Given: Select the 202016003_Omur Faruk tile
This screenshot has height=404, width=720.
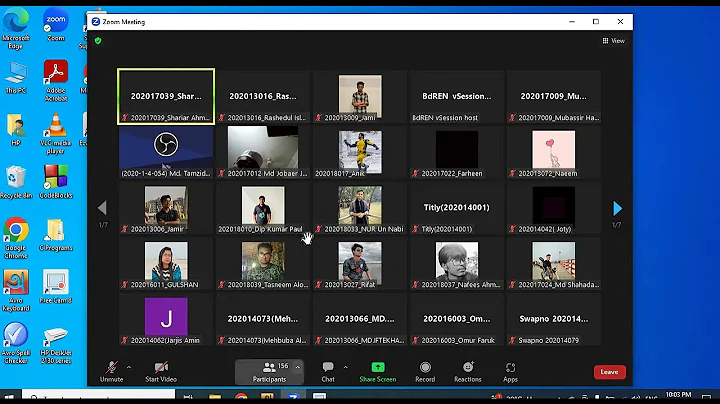Looking at the screenshot, I should pyautogui.click(x=456, y=320).
